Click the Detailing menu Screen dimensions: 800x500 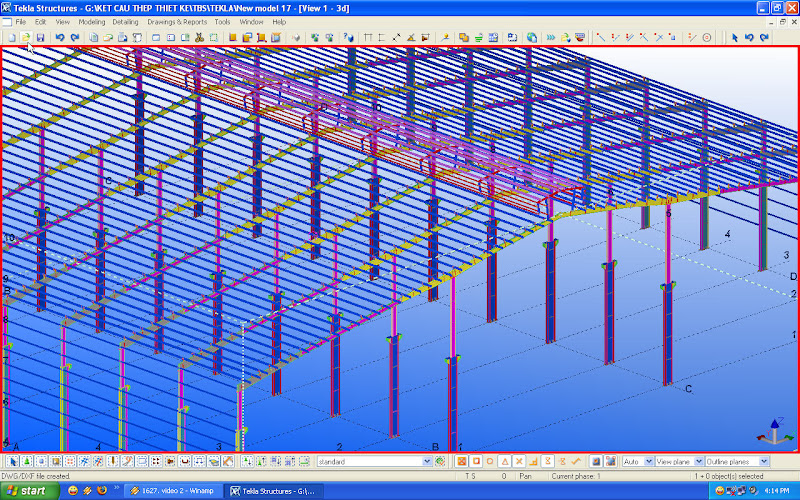coord(126,21)
